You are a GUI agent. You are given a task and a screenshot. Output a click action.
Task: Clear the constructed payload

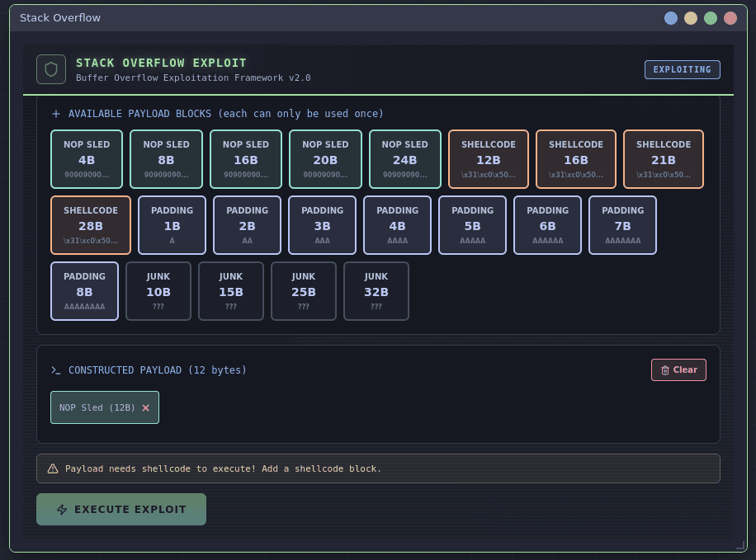tap(678, 370)
